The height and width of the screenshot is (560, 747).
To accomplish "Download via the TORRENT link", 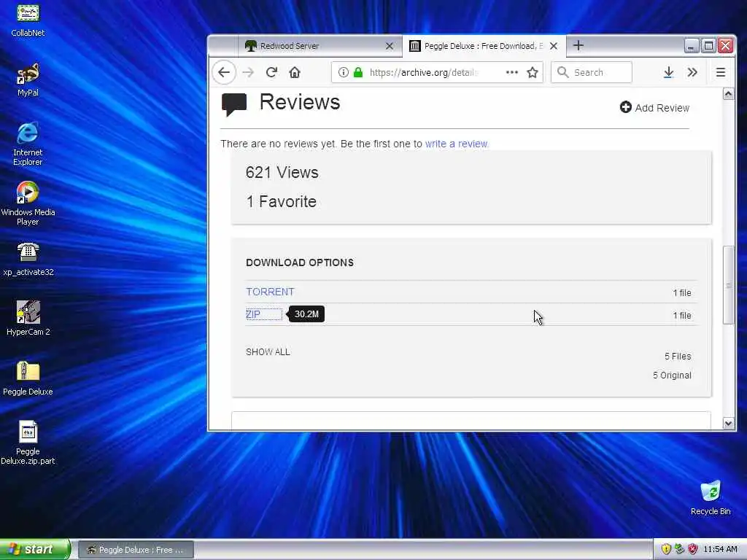I will tap(270, 292).
